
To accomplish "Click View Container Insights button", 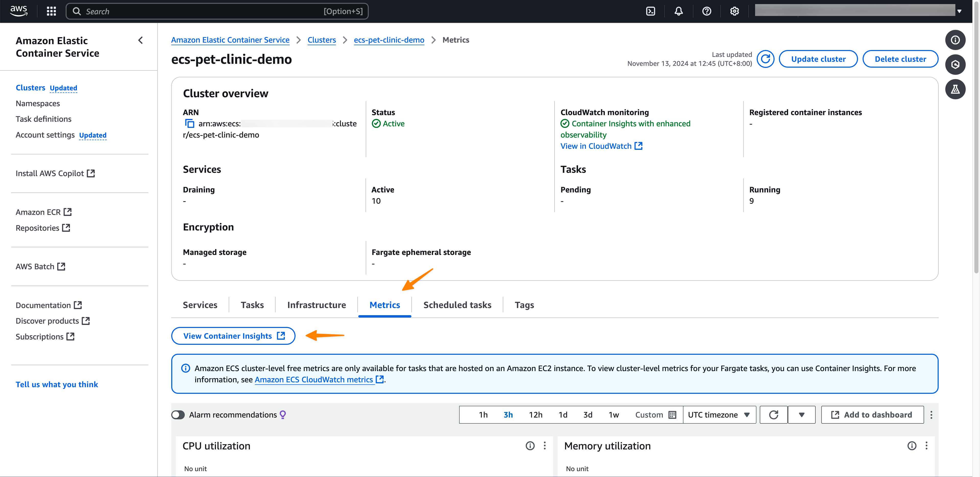I will [233, 336].
